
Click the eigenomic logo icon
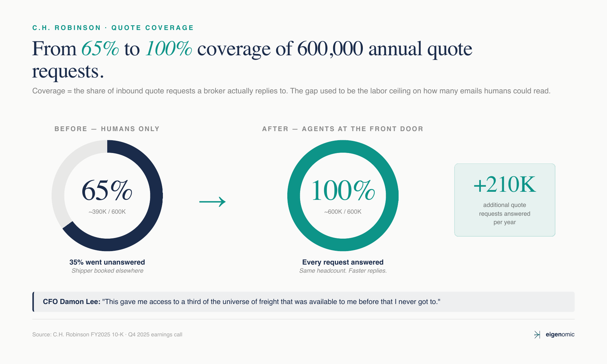click(537, 334)
